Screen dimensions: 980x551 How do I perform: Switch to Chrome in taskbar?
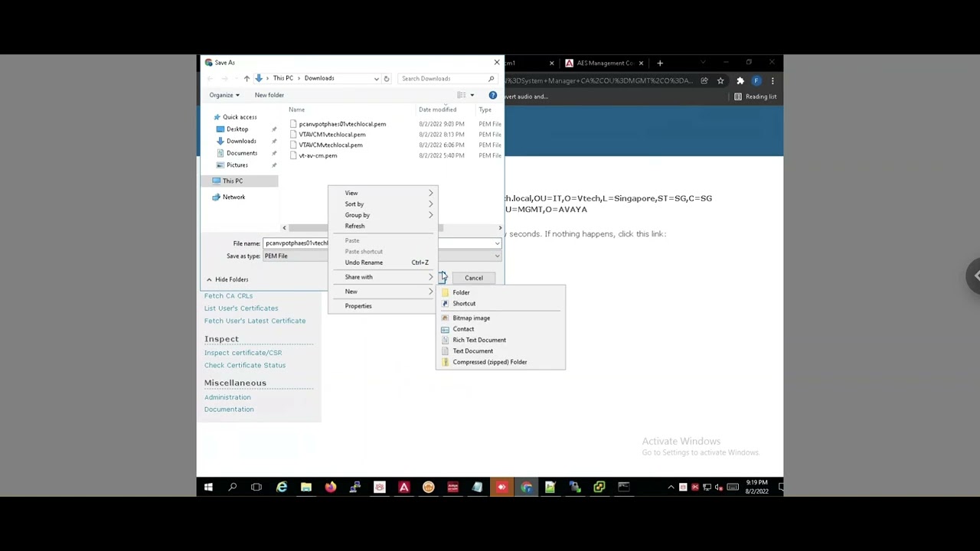(527, 487)
